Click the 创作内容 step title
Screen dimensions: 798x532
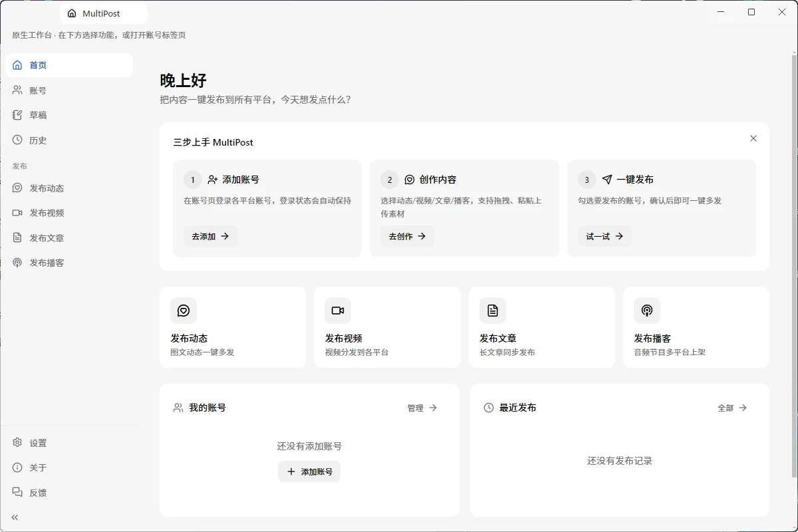click(438, 180)
